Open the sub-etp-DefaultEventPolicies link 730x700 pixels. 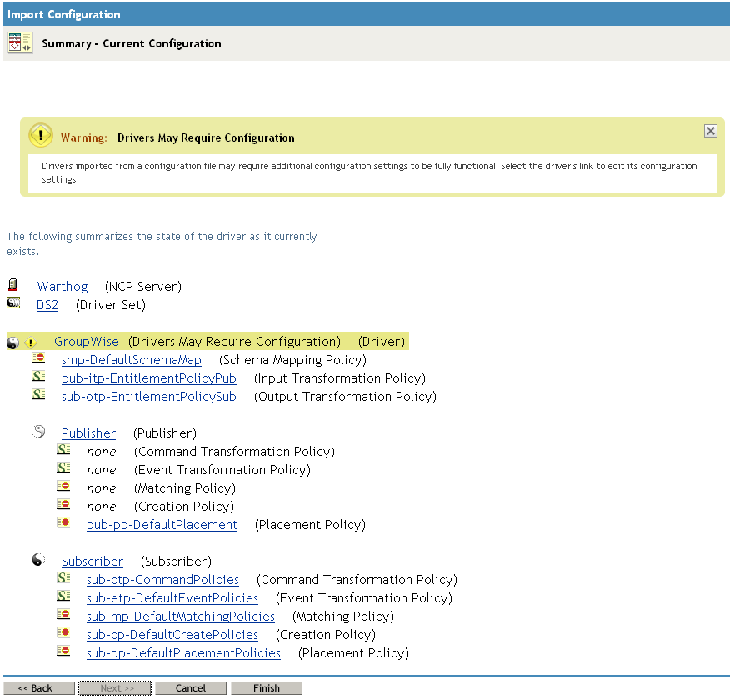pos(172,598)
